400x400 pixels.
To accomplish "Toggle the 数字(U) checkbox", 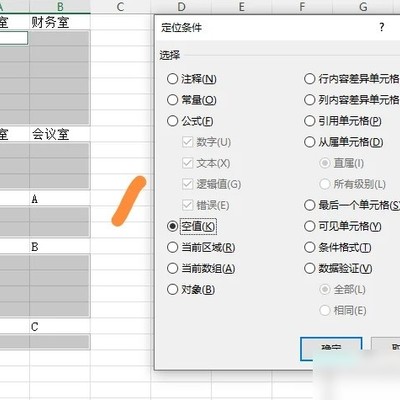I will coord(188,142).
